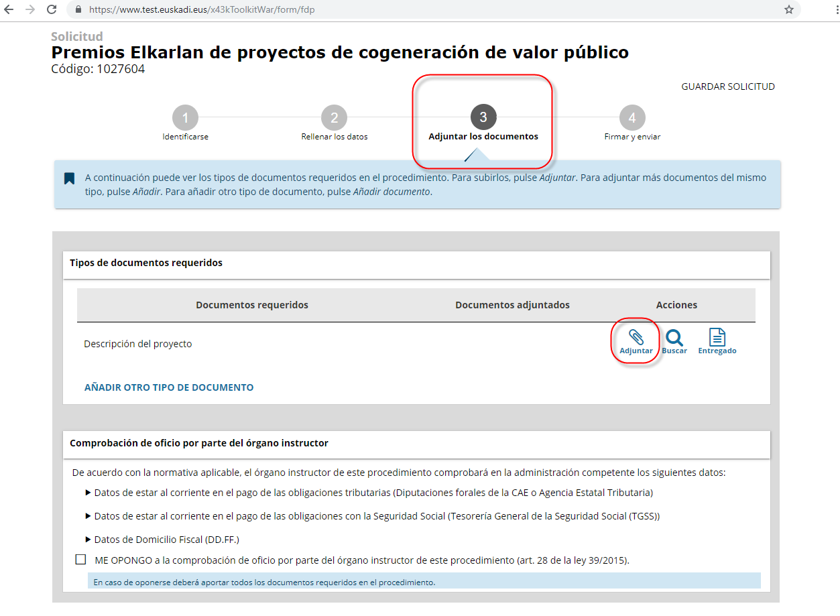Image resolution: width=840 pixels, height=616 pixels.
Task: Click the padlock site security icon
Action: coord(78,10)
